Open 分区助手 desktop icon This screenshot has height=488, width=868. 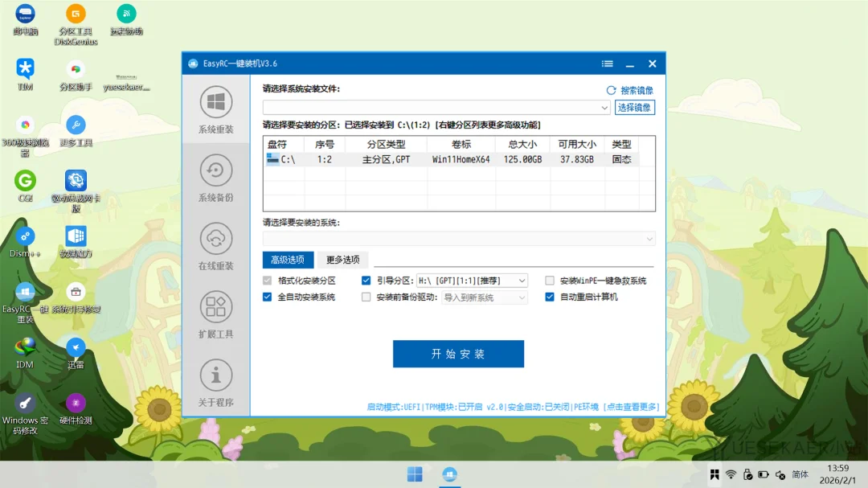pos(76,75)
